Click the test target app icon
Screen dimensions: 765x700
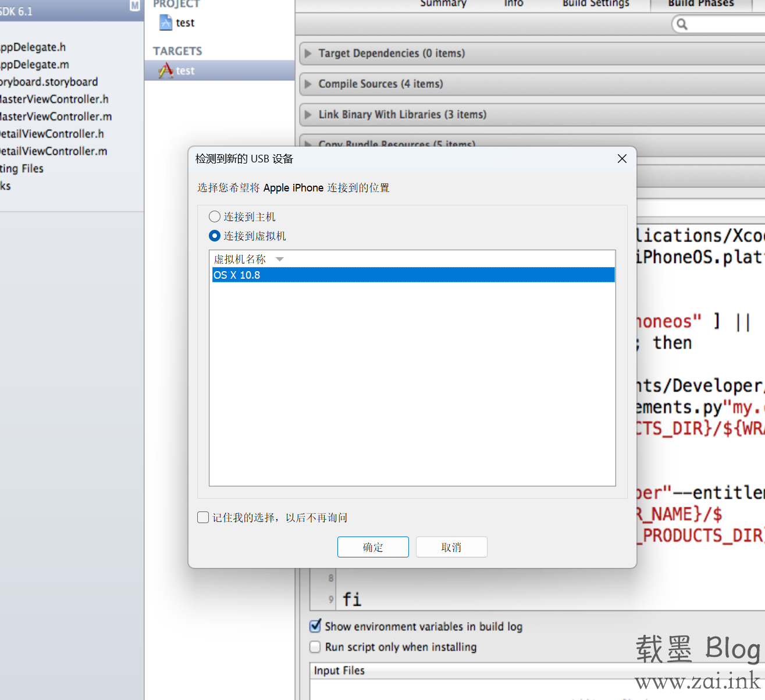pos(166,70)
